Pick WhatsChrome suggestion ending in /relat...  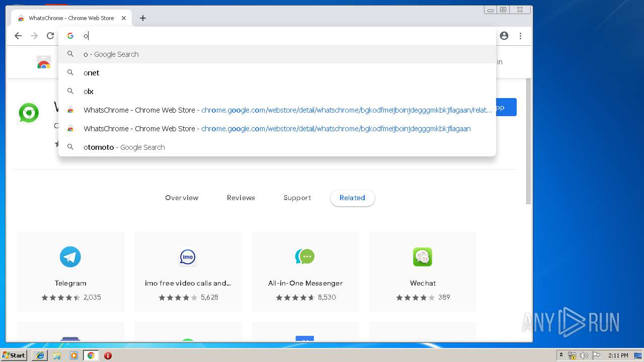pos(277,110)
